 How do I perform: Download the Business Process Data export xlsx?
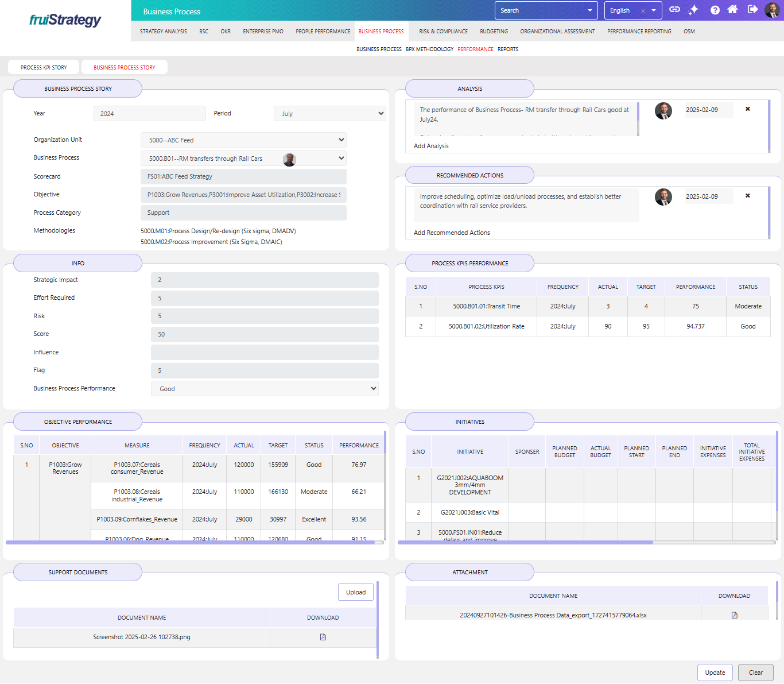pyautogui.click(x=734, y=615)
